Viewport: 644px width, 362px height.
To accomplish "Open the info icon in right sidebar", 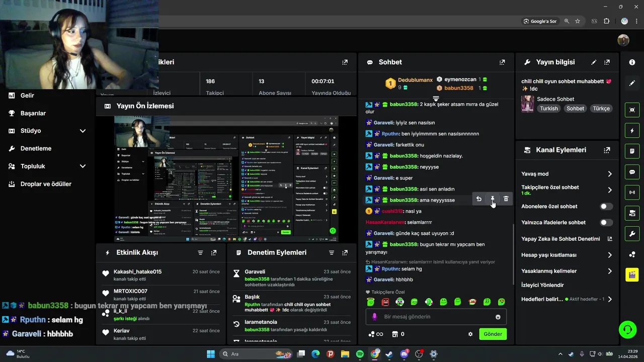I will (632, 62).
